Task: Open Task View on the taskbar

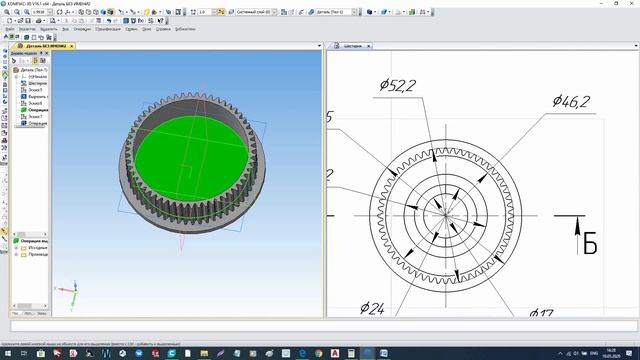Action: (24, 353)
